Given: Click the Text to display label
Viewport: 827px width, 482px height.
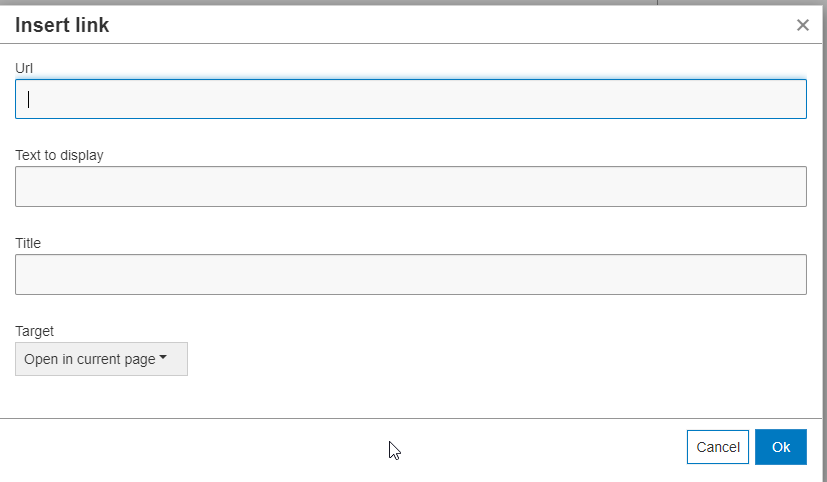Looking at the screenshot, I should pos(59,155).
